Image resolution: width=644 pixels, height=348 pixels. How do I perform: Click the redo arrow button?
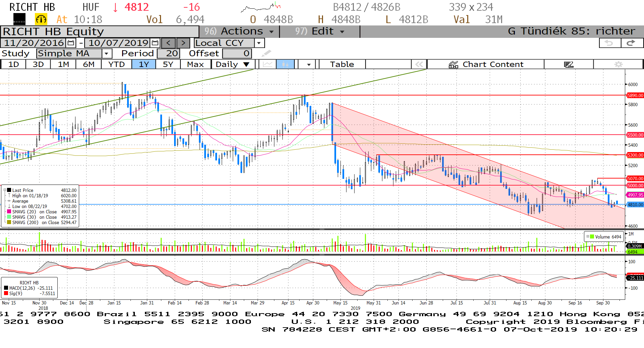pos(632,43)
